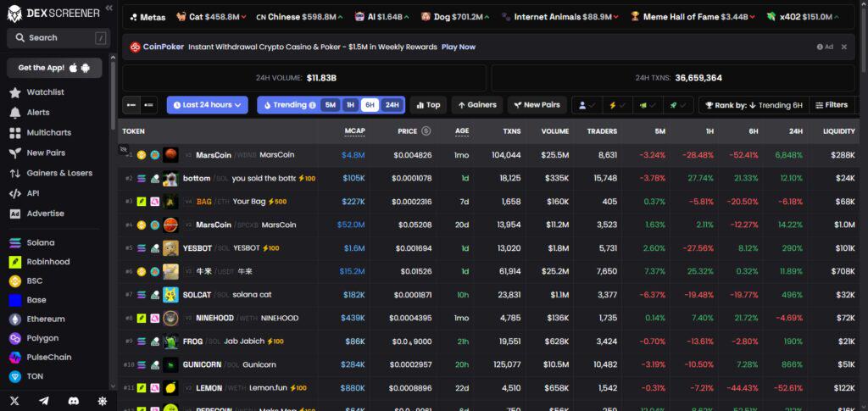Screen dimensions: 868x411
Task: Click the DEX Screener owl logo
Action: 14,13
